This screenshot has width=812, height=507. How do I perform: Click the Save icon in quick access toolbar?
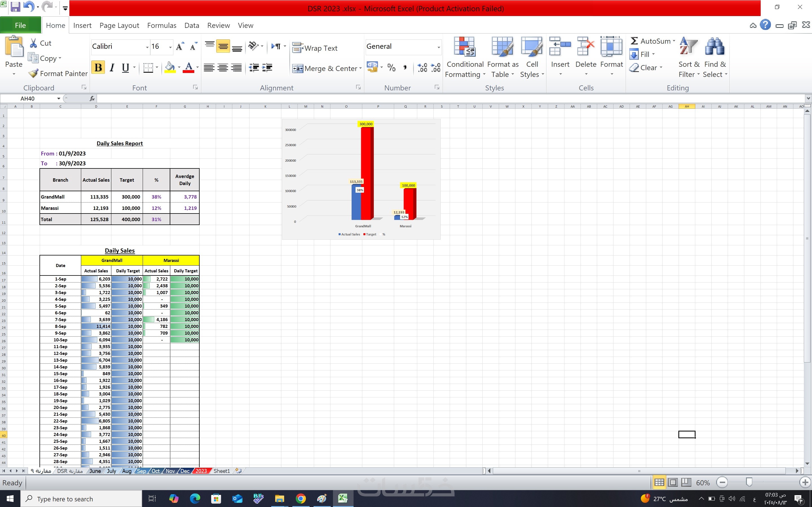coord(16,7)
